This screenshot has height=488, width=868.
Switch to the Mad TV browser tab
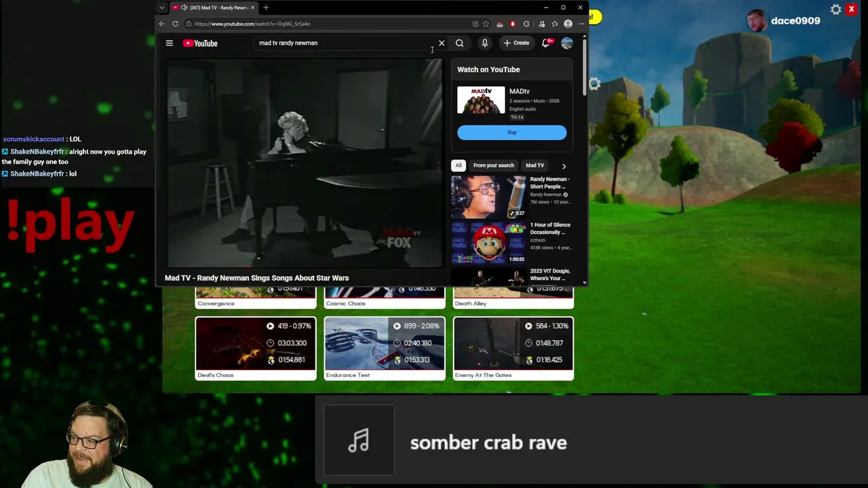coord(214,7)
